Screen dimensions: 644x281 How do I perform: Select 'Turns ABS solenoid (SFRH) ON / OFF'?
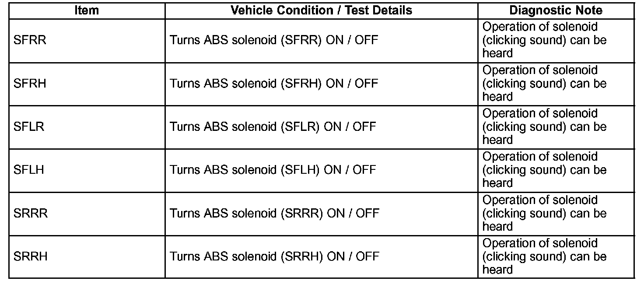(274, 84)
